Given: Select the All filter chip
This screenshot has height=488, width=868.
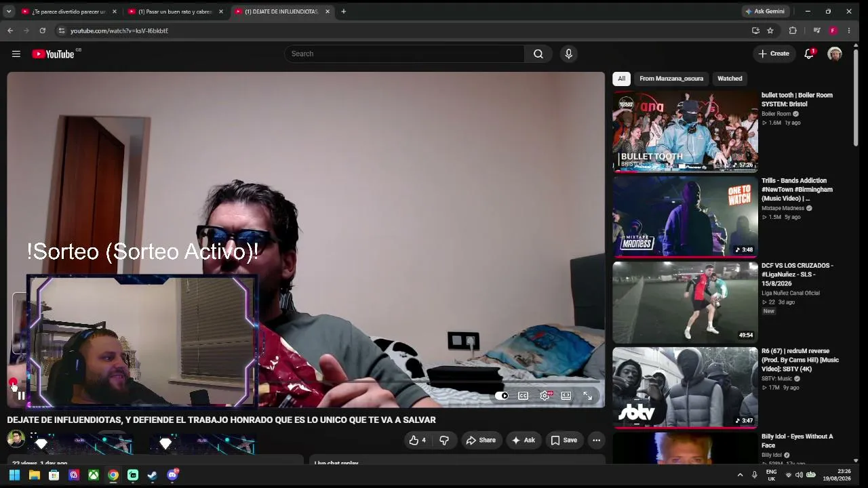Looking at the screenshot, I should (x=621, y=79).
